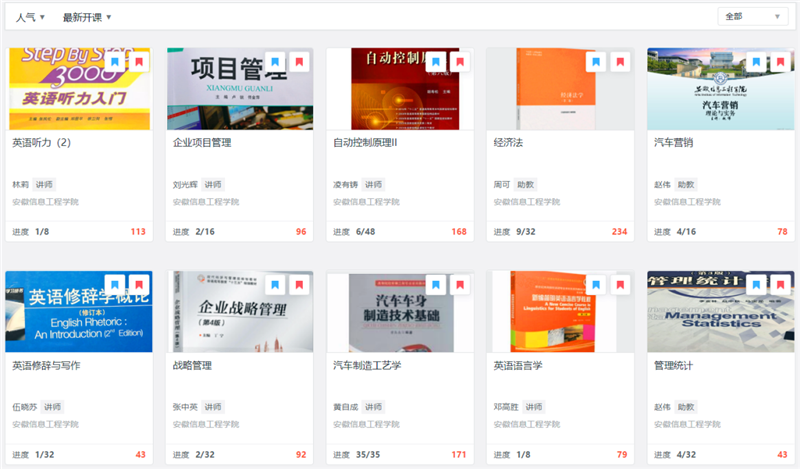Open the 战略管理 course title
Image resolution: width=800 pixels, height=469 pixels.
click(192, 365)
